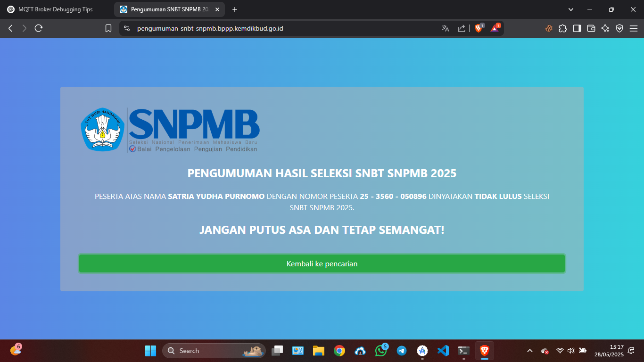This screenshot has height=362, width=644.
Task: Bookmark this page
Action: click(x=108, y=28)
